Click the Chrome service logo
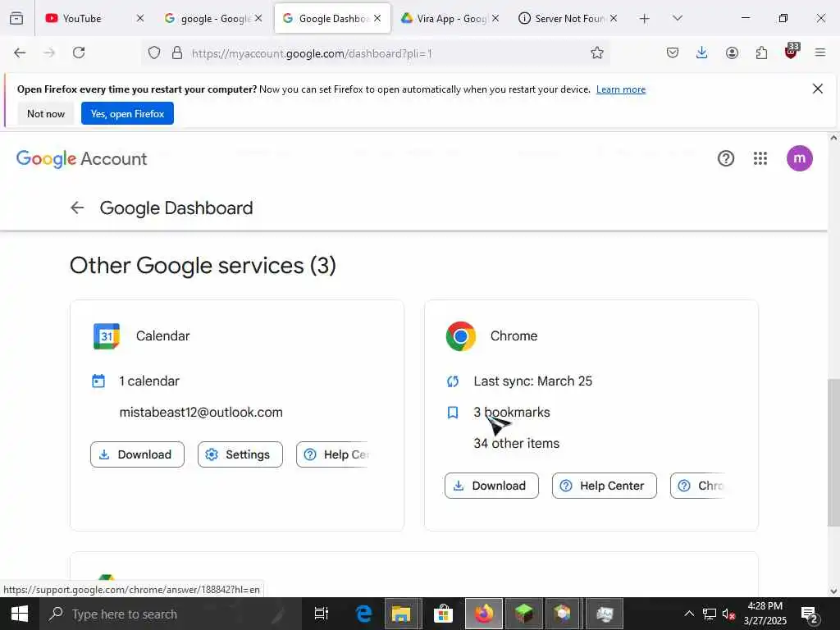Viewport: 840px width, 630px height. [461, 336]
